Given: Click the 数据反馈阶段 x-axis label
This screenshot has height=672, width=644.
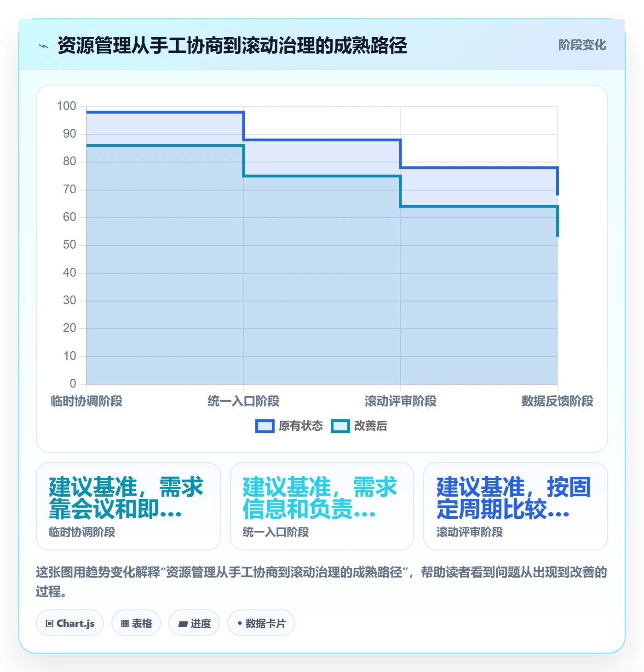Looking at the screenshot, I should click(558, 401).
